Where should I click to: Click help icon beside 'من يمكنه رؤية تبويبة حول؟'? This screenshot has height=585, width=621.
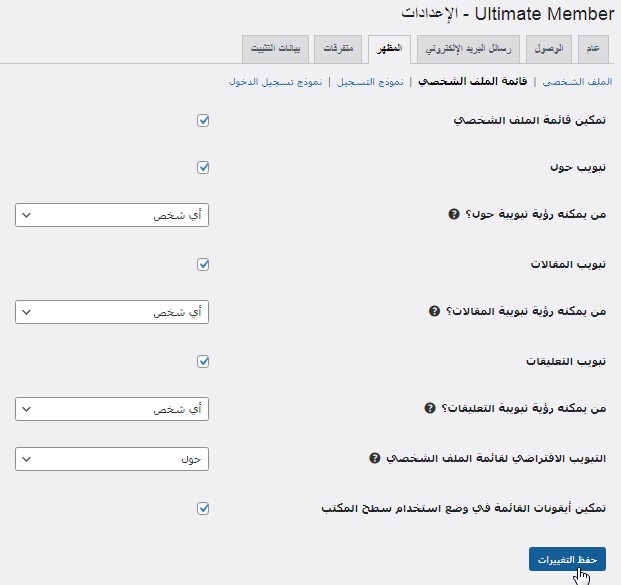pos(454,215)
